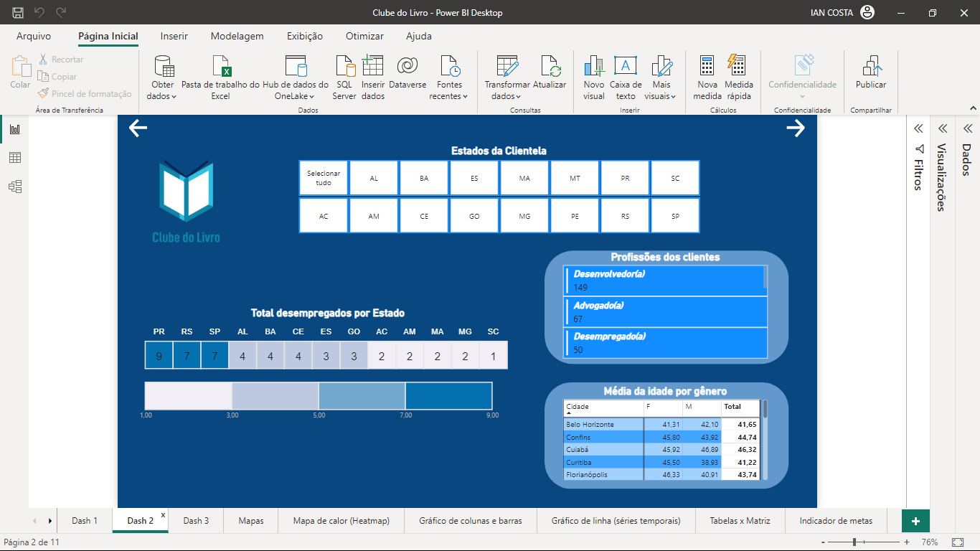The height and width of the screenshot is (551, 980).
Task: Open the Dash 1 page tab
Action: (85, 521)
